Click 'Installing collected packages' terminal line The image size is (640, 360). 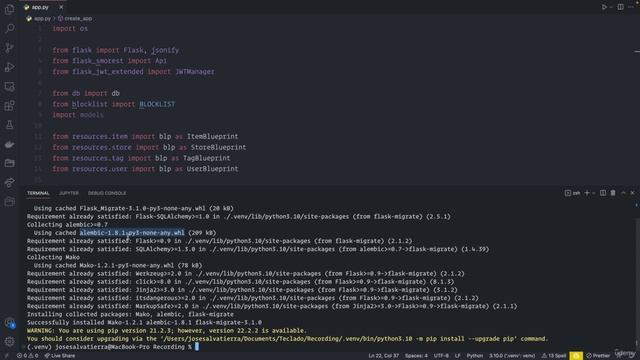(x=130, y=314)
